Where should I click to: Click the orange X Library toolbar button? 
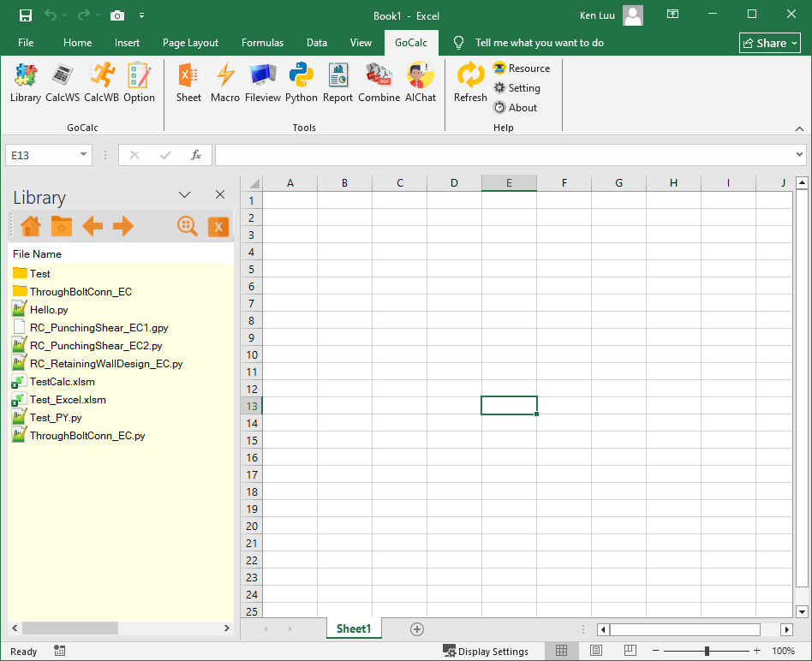(218, 227)
